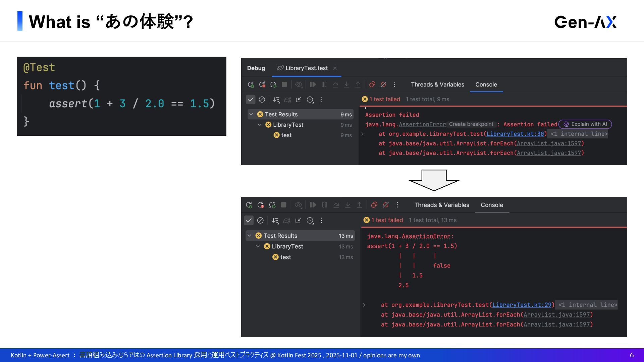Collapse Test Results node in upper tree
Viewport: 644px width, 362px height.
point(251,114)
